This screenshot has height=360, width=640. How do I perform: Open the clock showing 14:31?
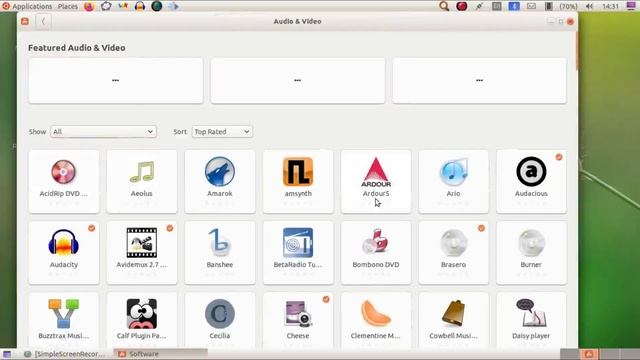[611, 6]
